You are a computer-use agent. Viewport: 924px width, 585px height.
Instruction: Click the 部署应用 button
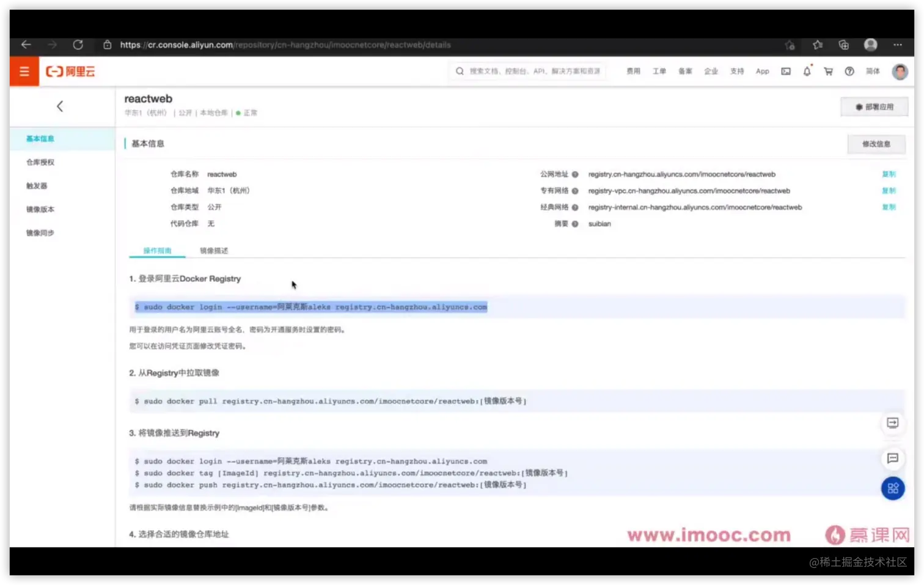pos(874,107)
